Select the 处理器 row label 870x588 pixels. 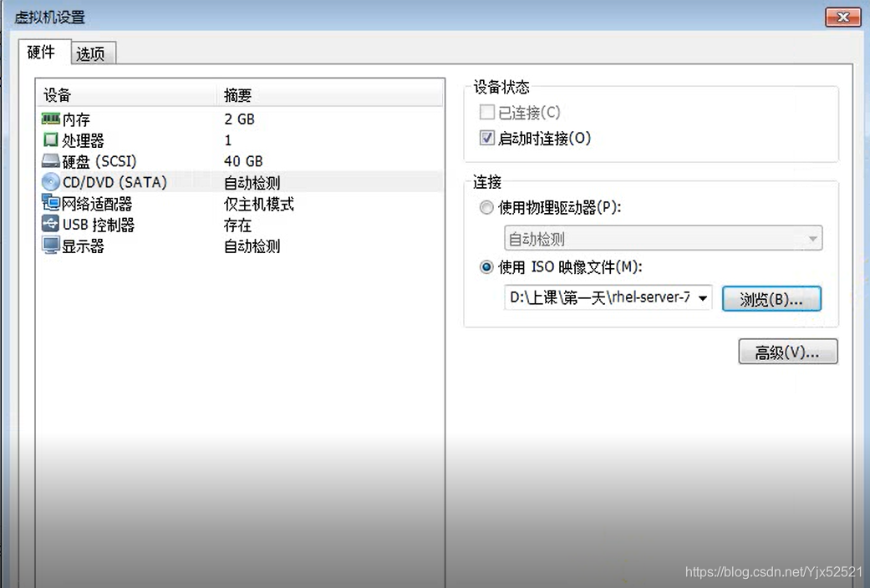pyautogui.click(x=84, y=140)
